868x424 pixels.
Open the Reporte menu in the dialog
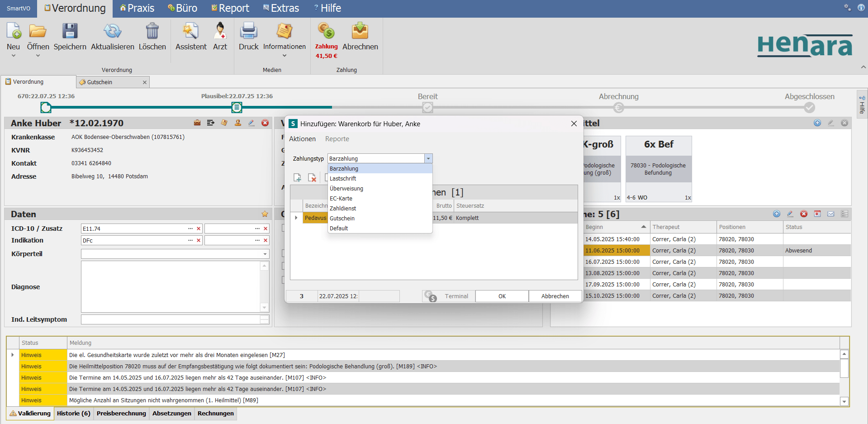[x=337, y=139]
